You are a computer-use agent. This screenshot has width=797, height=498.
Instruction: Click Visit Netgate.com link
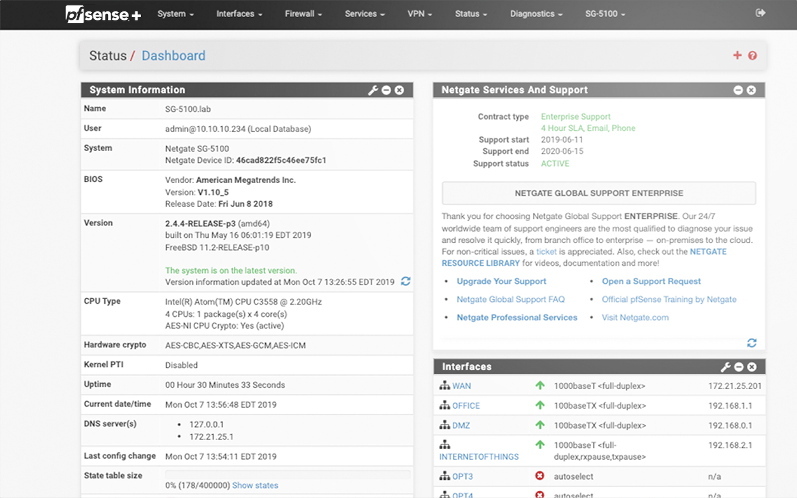tap(635, 317)
